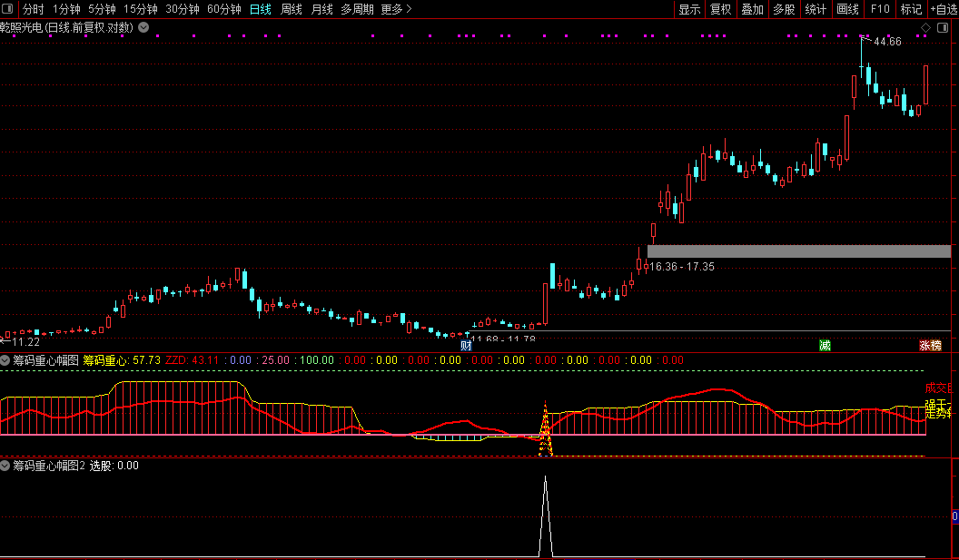Open the +自选 add-to-watchlist button
This screenshot has height=560, width=959.
[944, 9]
